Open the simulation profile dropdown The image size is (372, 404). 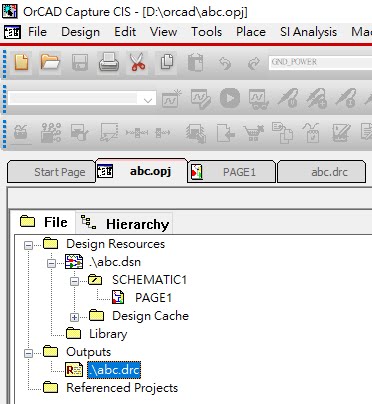click(x=148, y=100)
